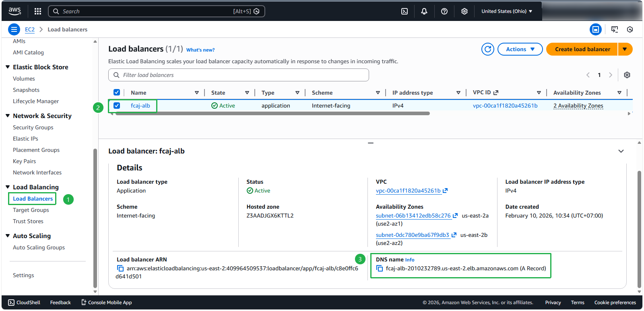Copy the load balancer ARN
This screenshot has height=311, width=644.
tap(120, 268)
